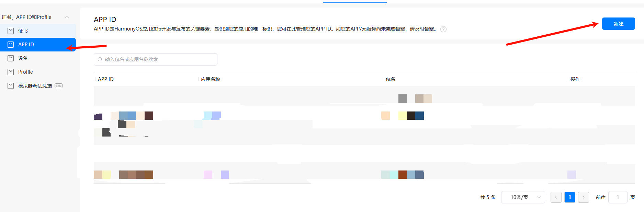Click the Beta badge beside 模拟器调试凭据

[x=58, y=86]
